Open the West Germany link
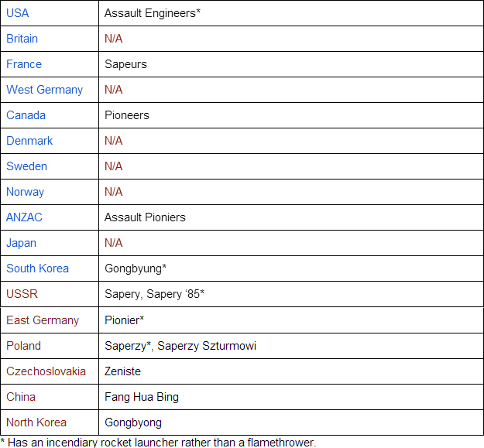Image resolution: width=484 pixels, height=448 pixels. click(44, 90)
